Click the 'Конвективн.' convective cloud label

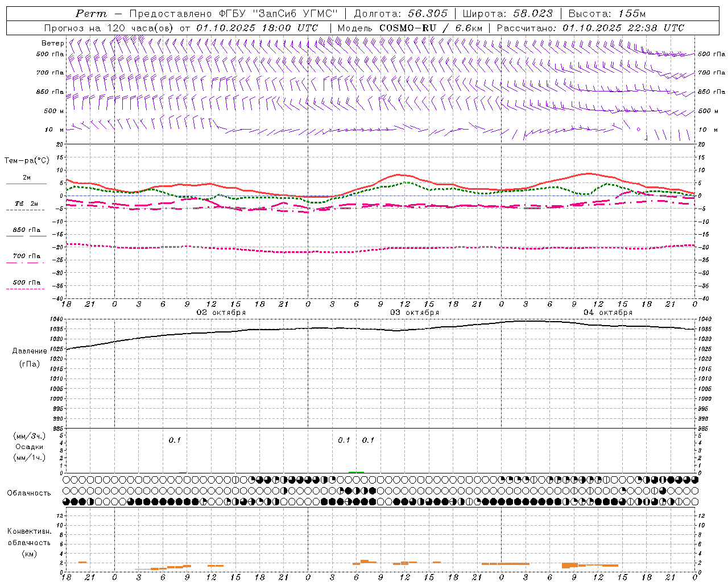tap(29, 531)
